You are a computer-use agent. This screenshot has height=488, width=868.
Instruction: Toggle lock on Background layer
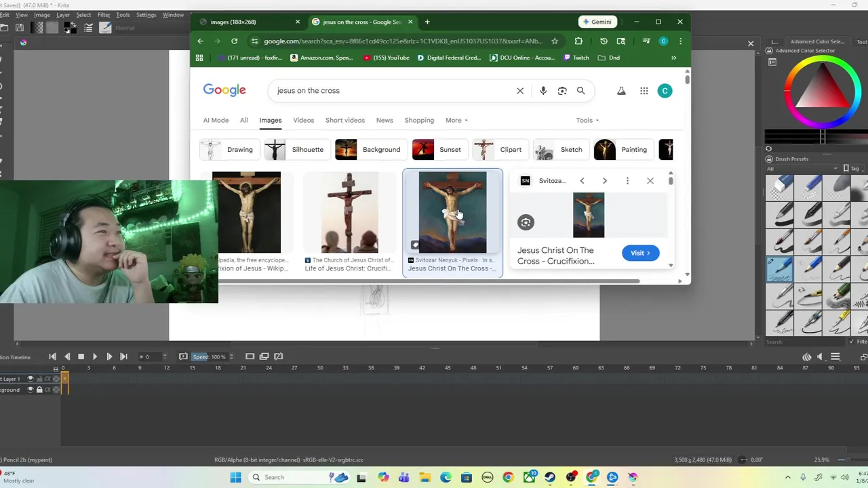pyautogui.click(x=39, y=390)
